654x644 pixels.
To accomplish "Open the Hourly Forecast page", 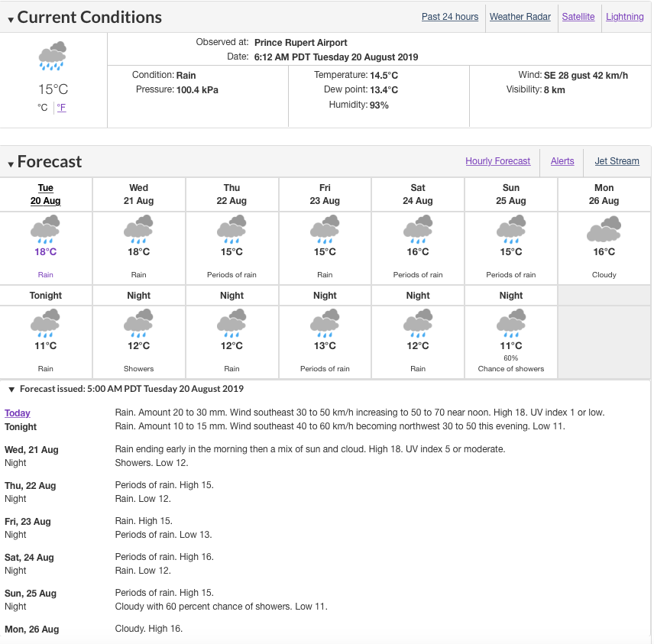I will point(497,161).
